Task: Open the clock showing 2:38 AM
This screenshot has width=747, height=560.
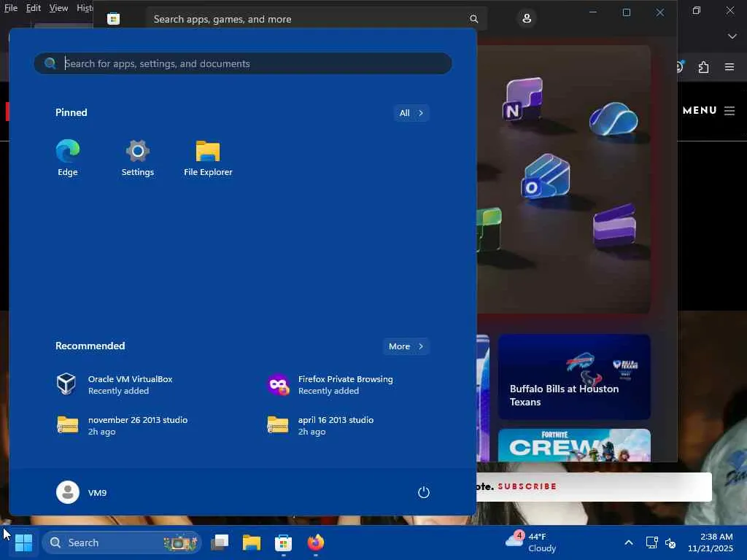Action: pyautogui.click(x=710, y=542)
